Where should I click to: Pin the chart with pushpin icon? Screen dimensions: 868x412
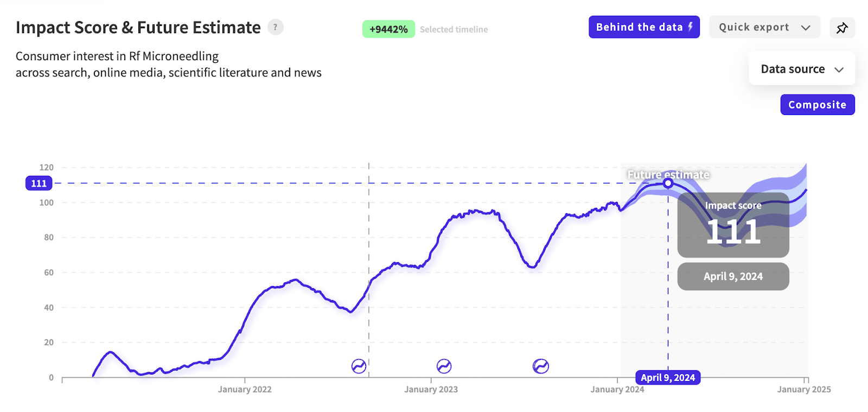point(842,28)
